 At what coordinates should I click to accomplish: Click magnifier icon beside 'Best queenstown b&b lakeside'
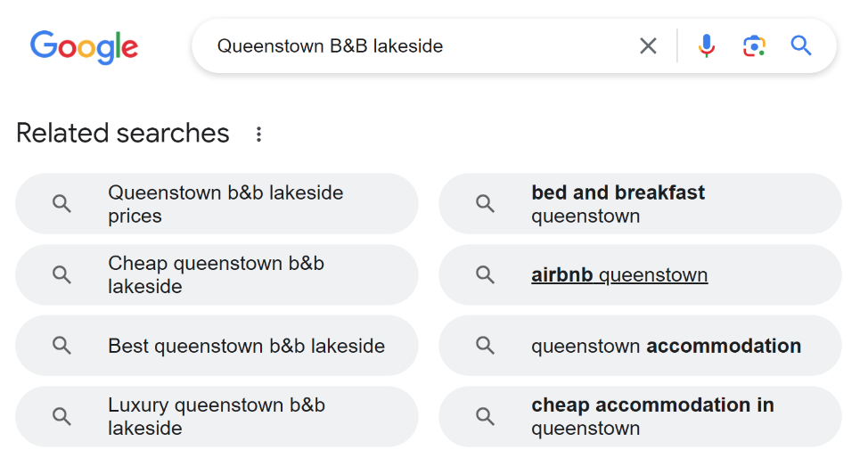tap(61, 346)
